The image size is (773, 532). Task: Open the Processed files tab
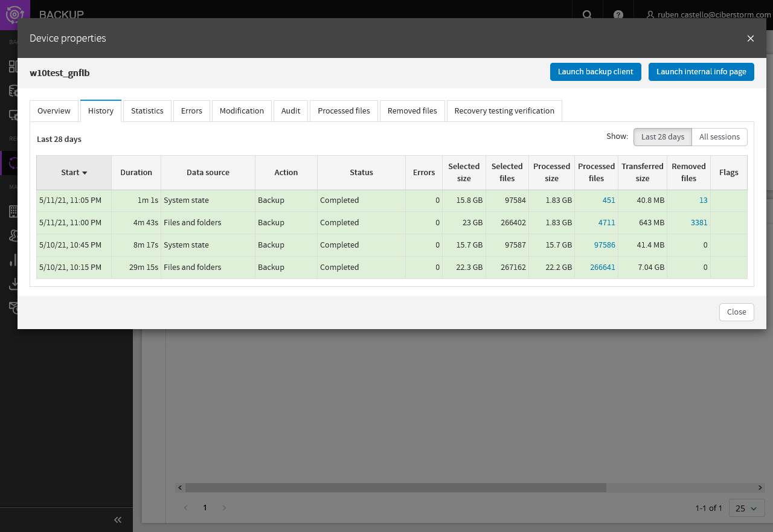point(344,111)
